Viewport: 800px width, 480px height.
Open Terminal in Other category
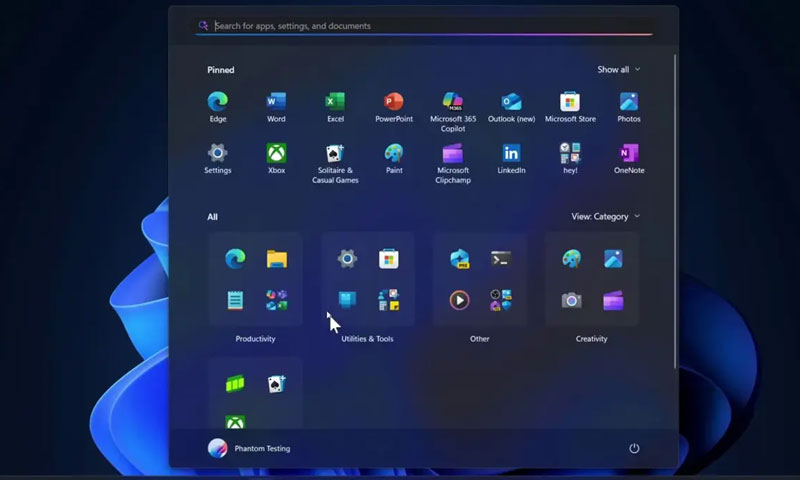point(501,259)
